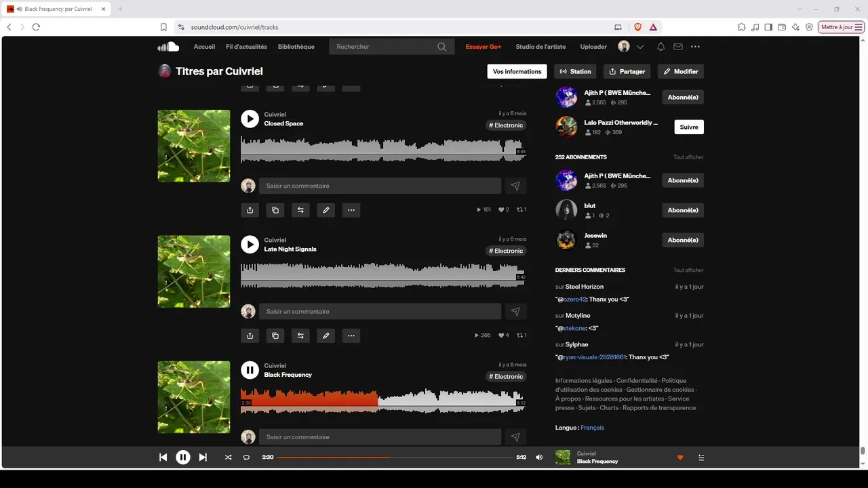Click the search magnifier icon

(442, 47)
